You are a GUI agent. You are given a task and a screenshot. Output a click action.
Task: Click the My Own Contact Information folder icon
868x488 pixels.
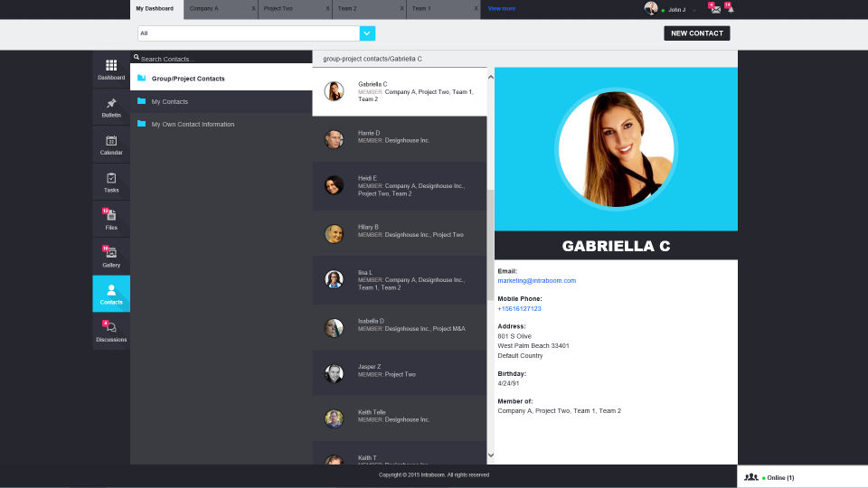pyautogui.click(x=142, y=124)
